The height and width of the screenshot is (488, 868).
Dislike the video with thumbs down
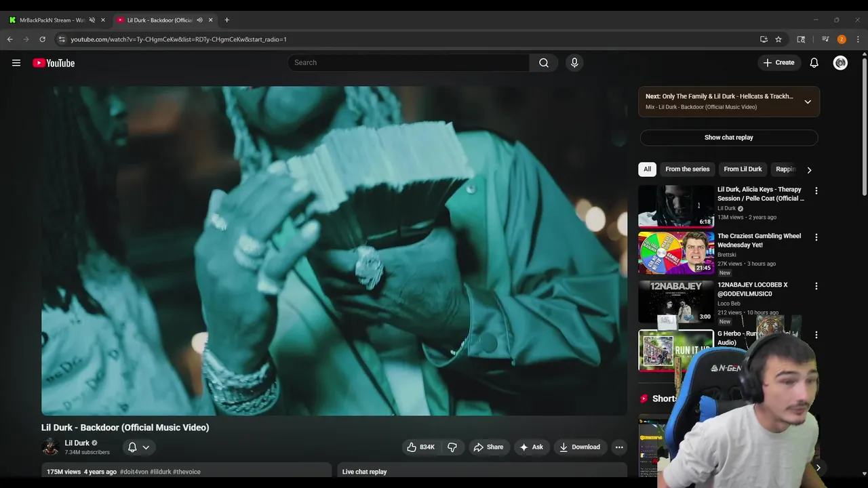452,447
